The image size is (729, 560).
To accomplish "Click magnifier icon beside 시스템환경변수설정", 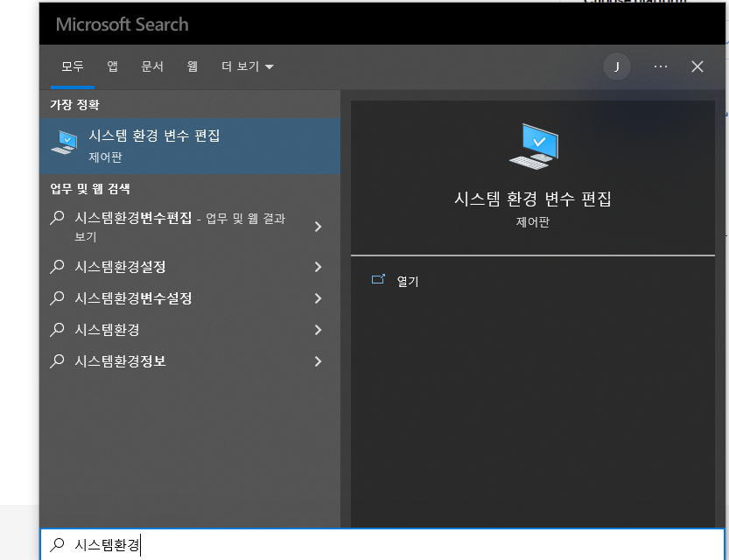I will click(57, 297).
